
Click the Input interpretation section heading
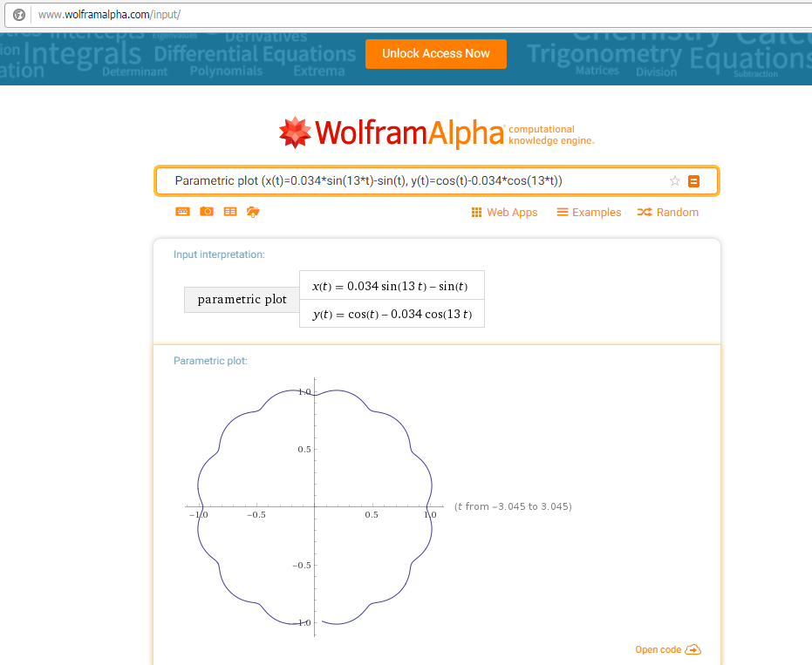219,254
